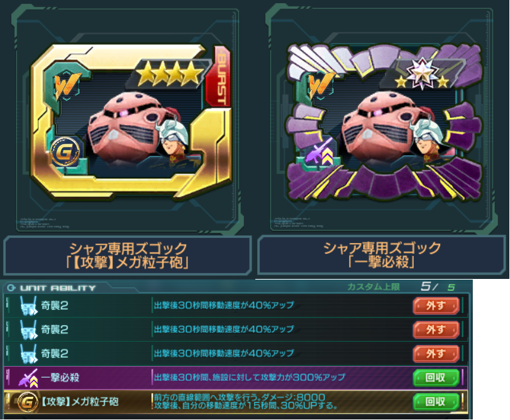Remove the third 奇襲2 with 外す
510x420 pixels.
pyautogui.click(x=436, y=354)
